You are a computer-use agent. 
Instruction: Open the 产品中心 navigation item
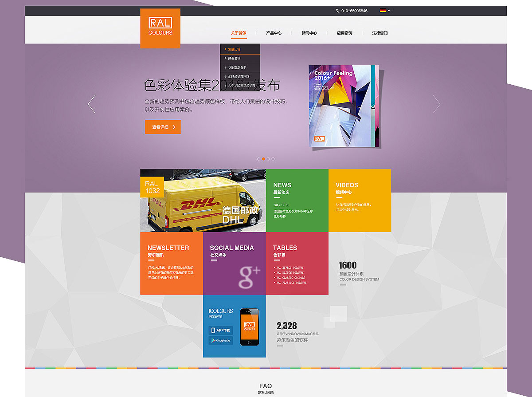(274, 33)
